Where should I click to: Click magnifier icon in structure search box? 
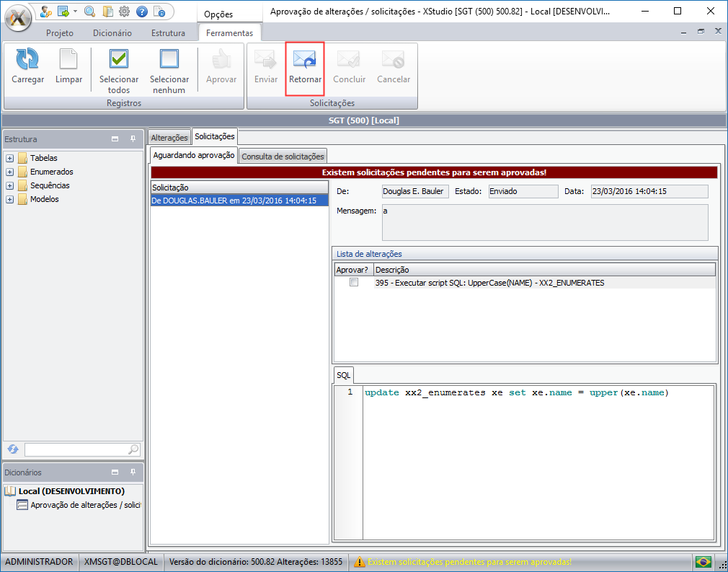pos(133,449)
